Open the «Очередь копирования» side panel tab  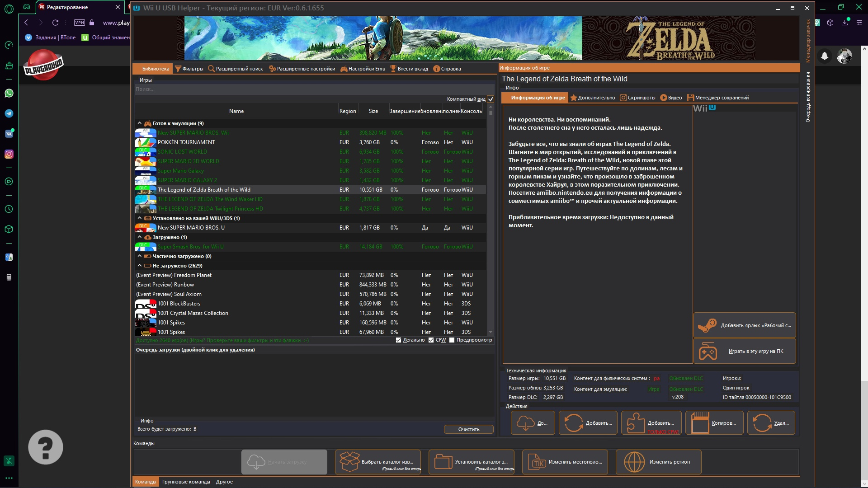tap(808, 97)
